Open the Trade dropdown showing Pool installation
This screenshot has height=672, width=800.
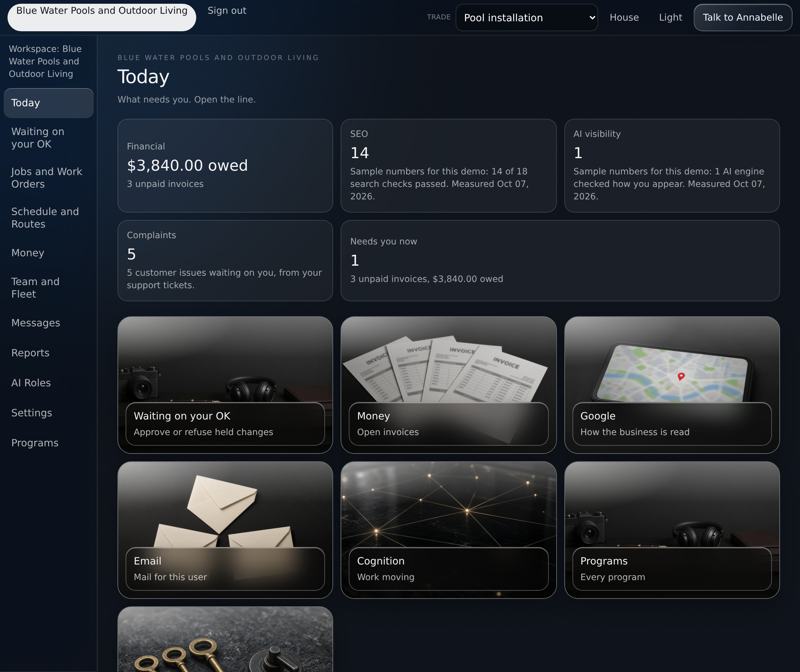point(527,18)
